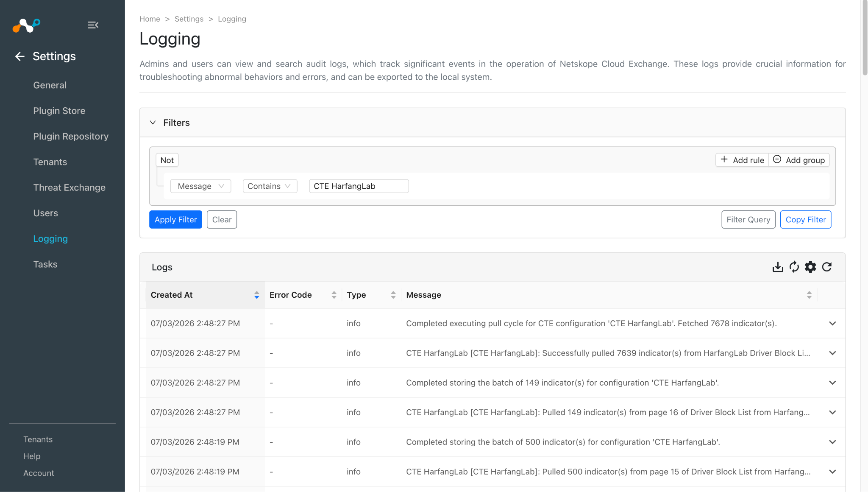Screen dimensions: 868x492
Task: Click the Apply Filter button
Action: 175,220
